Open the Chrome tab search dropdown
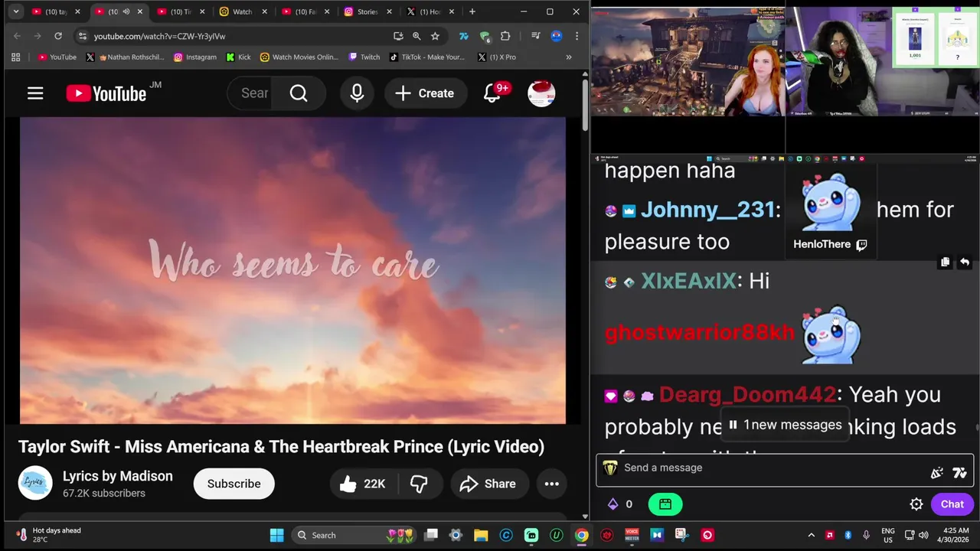Image resolution: width=980 pixels, height=551 pixels. tap(15, 11)
